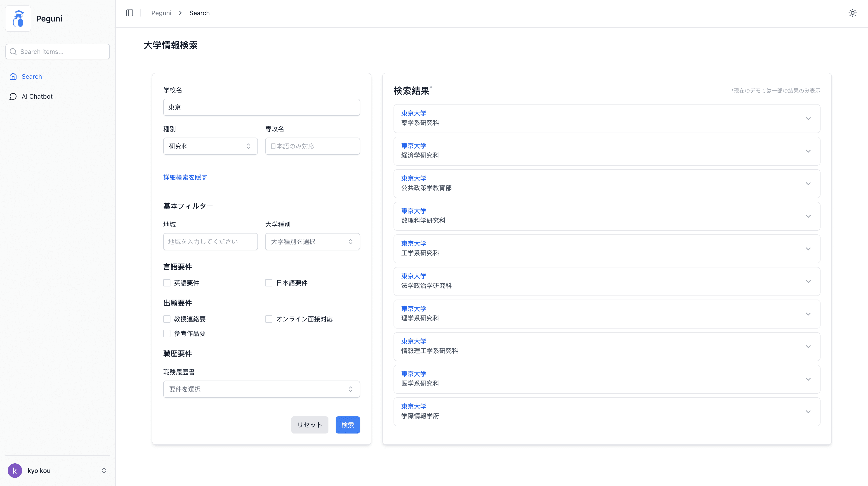
Task: Select Search in the breadcrumb trail
Action: tap(199, 13)
